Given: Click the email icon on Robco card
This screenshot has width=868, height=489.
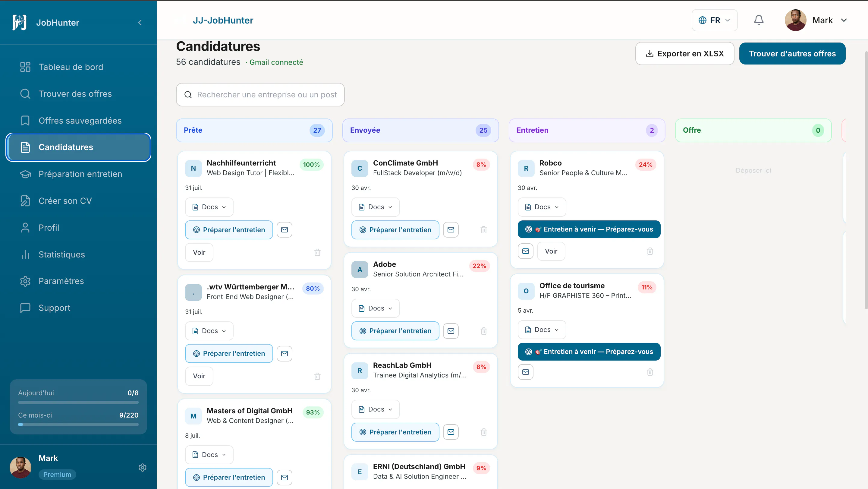Looking at the screenshot, I should click(x=526, y=251).
